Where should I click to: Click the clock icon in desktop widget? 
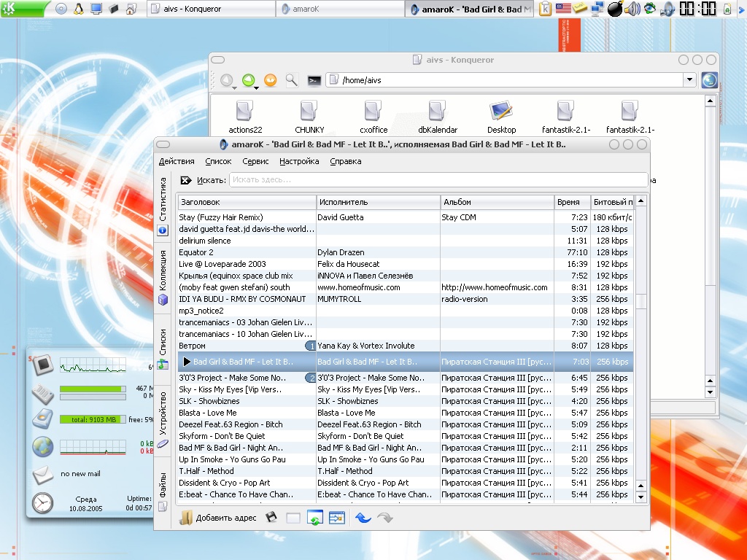(x=43, y=503)
